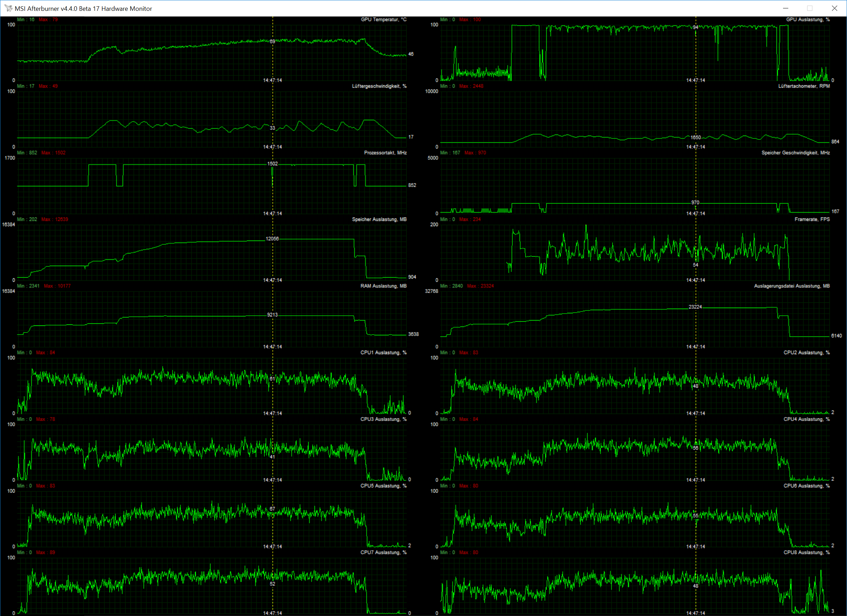Click the CPU1 Auslastung graph title

pyautogui.click(x=383, y=353)
